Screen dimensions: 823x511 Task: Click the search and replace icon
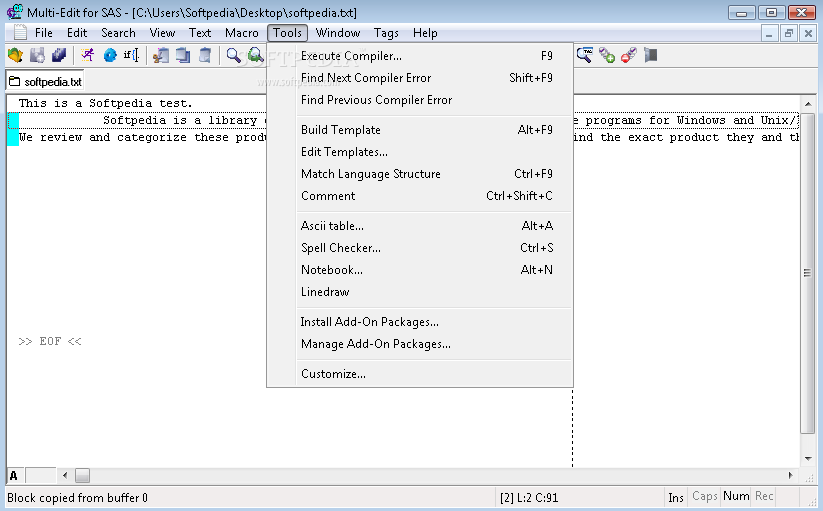(x=256, y=55)
